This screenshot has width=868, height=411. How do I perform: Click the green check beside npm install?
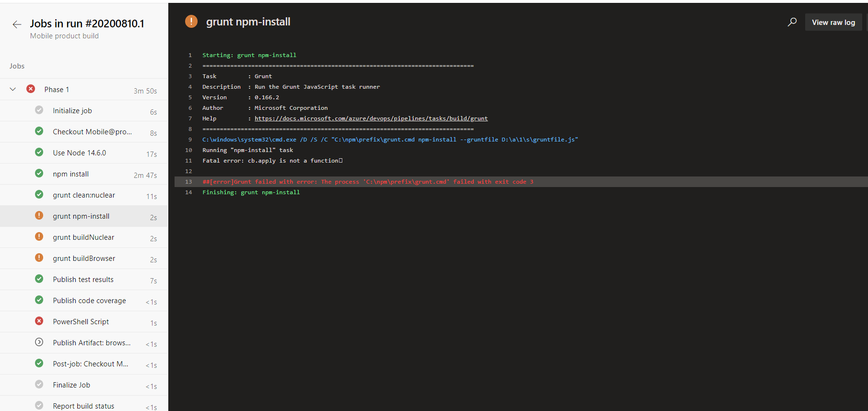[39, 173]
